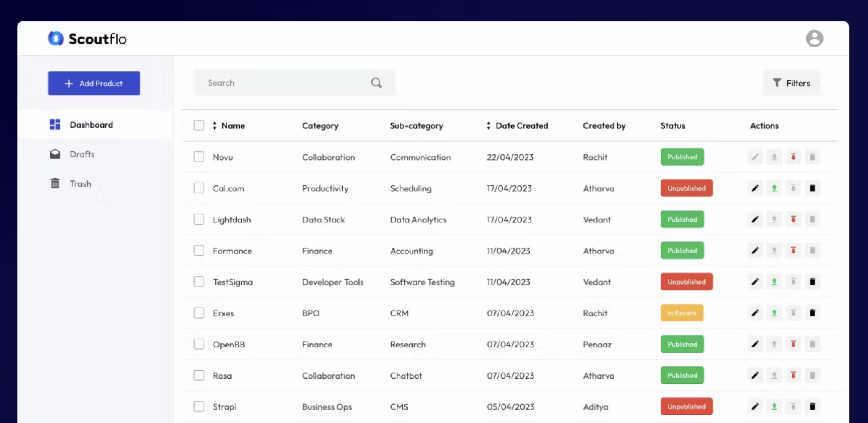Delete Cal.com using the trash icon

[x=812, y=188]
